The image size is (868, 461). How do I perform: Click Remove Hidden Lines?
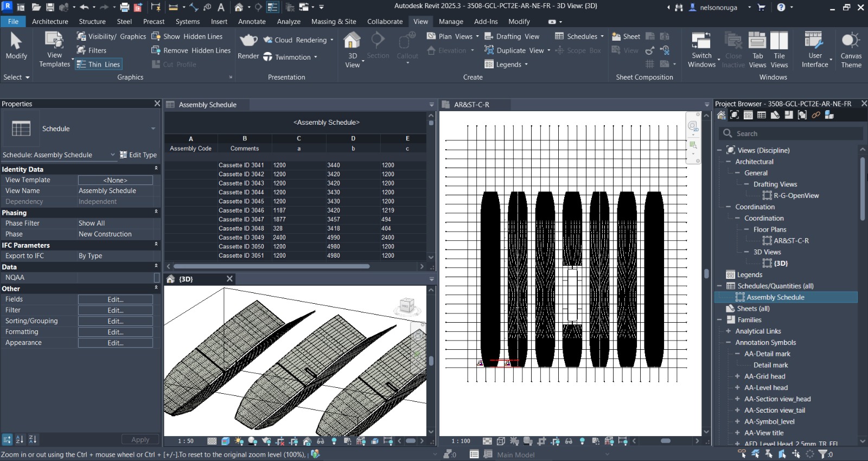(x=191, y=50)
